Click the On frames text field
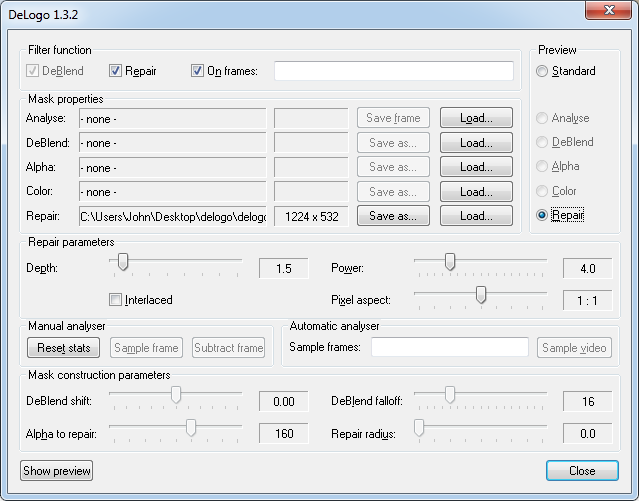This screenshot has width=639, height=501. point(394,71)
